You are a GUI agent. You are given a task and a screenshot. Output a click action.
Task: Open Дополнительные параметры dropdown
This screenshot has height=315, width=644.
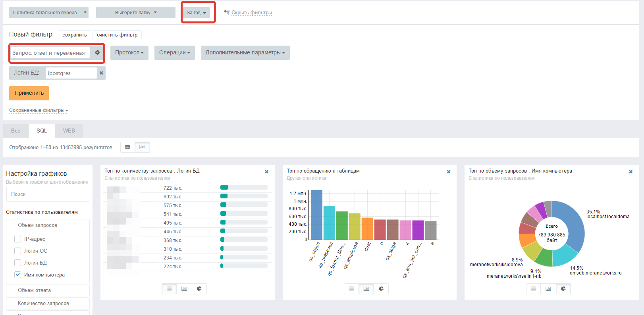[x=245, y=52]
